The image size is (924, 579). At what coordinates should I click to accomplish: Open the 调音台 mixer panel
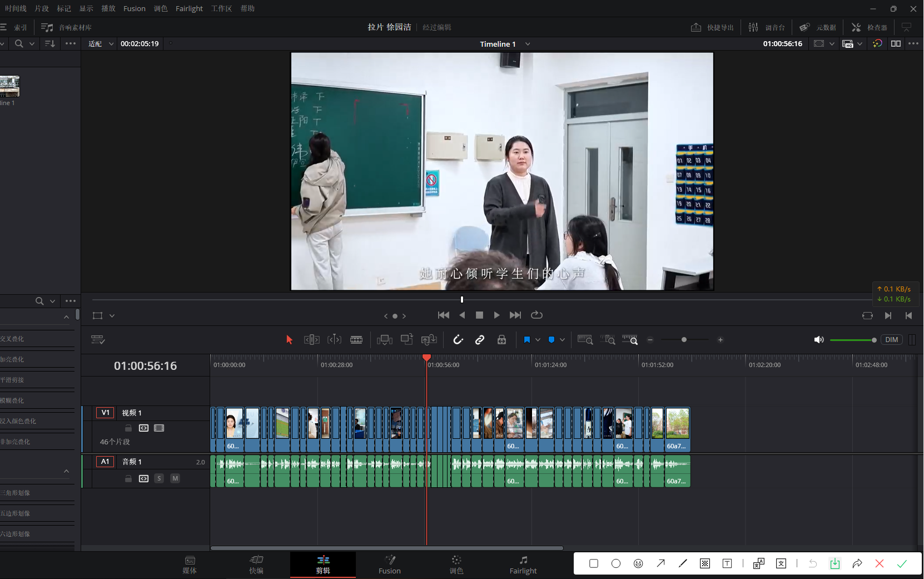tap(767, 27)
